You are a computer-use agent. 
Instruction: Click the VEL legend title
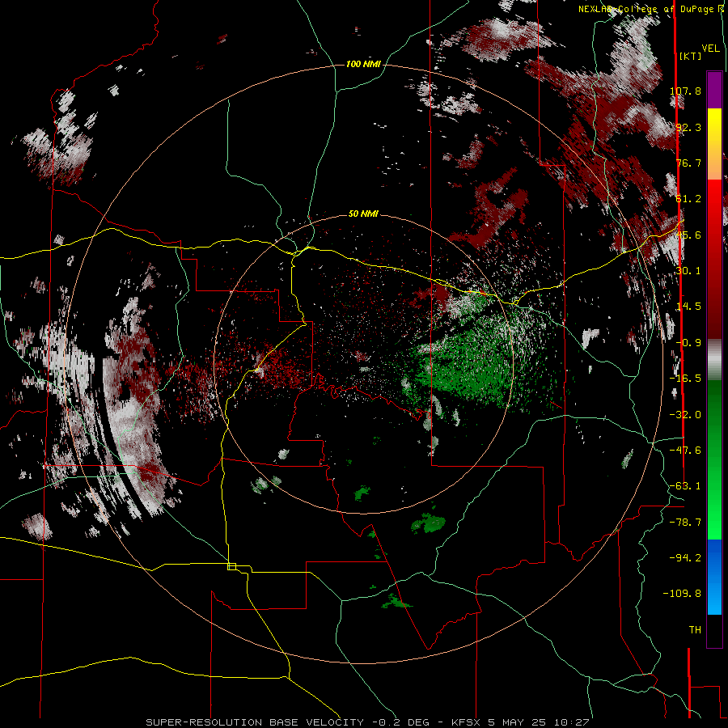pos(711,49)
